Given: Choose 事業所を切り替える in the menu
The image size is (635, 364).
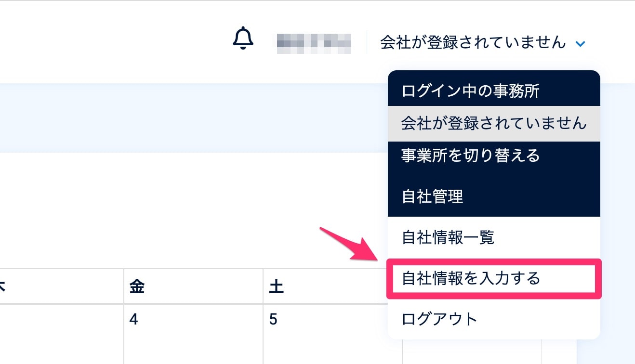Looking at the screenshot, I should click(470, 156).
